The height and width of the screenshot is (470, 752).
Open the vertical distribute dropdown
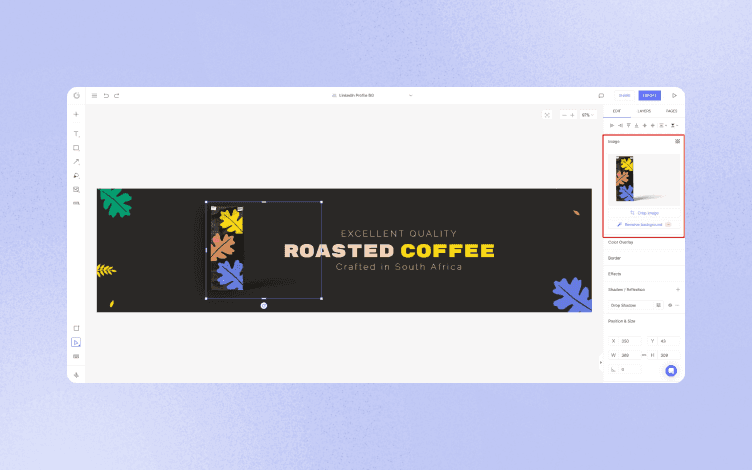pos(674,126)
